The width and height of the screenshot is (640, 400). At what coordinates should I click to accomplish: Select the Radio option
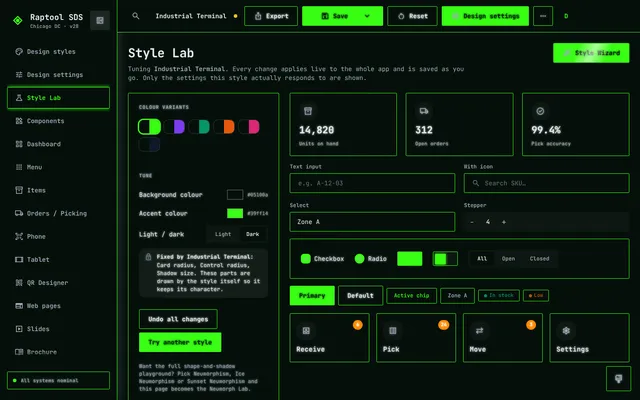pyautogui.click(x=360, y=258)
